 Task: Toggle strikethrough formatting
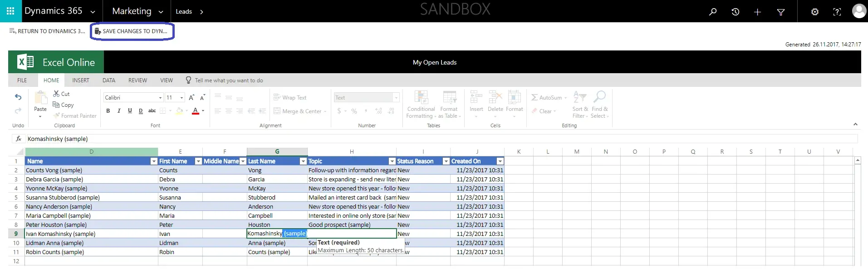152,110
